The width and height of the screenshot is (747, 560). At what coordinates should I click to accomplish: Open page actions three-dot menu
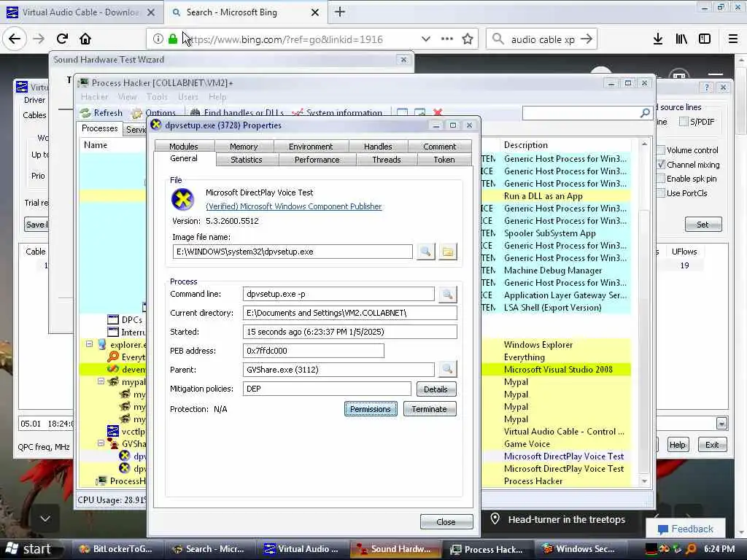pos(447,39)
